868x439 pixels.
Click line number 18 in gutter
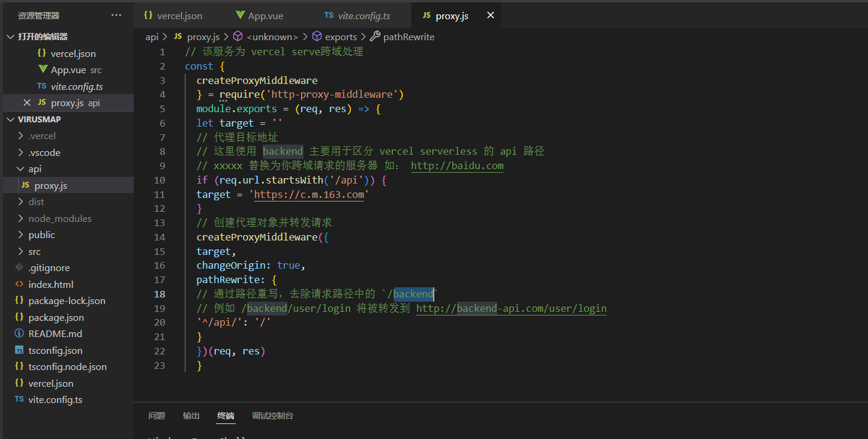tap(160, 294)
